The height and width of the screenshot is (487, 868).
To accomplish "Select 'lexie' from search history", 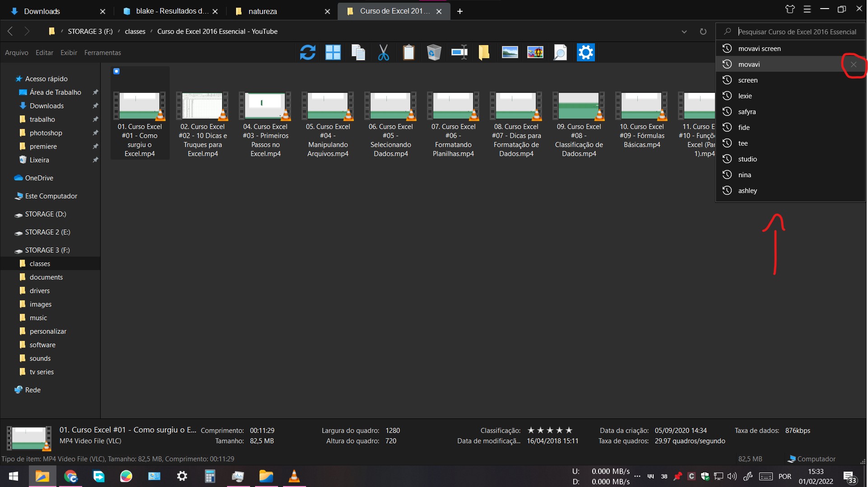I will pyautogui.click(x=790, y=96).
